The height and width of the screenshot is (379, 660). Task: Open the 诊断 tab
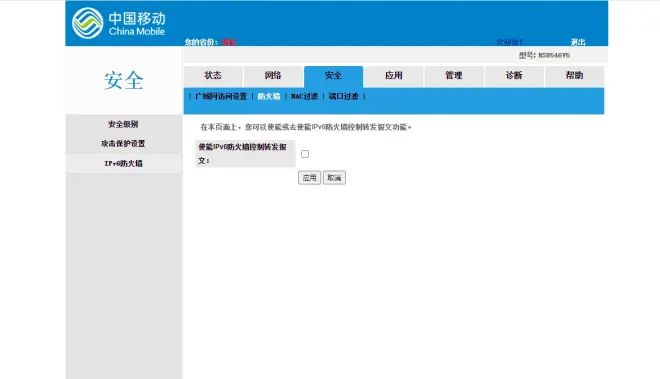[x=514, y=76]
